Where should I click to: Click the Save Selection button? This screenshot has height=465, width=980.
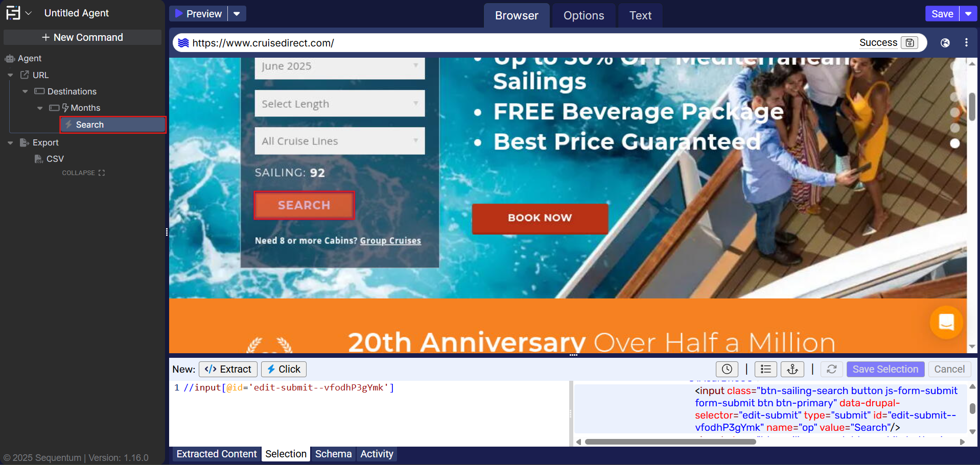[x=885, y=369]
